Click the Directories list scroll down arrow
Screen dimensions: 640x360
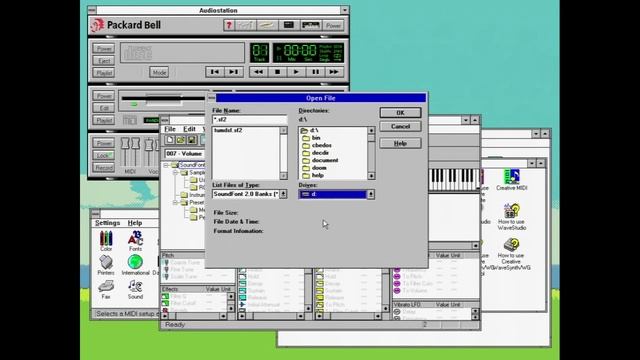pyautogui.click(x=371, y=176)
